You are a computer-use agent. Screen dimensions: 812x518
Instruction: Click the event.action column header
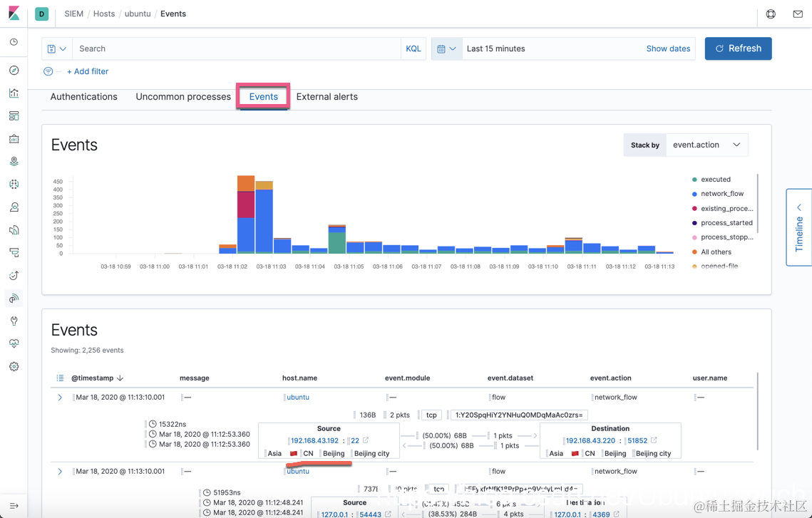[x=610, y=378]
